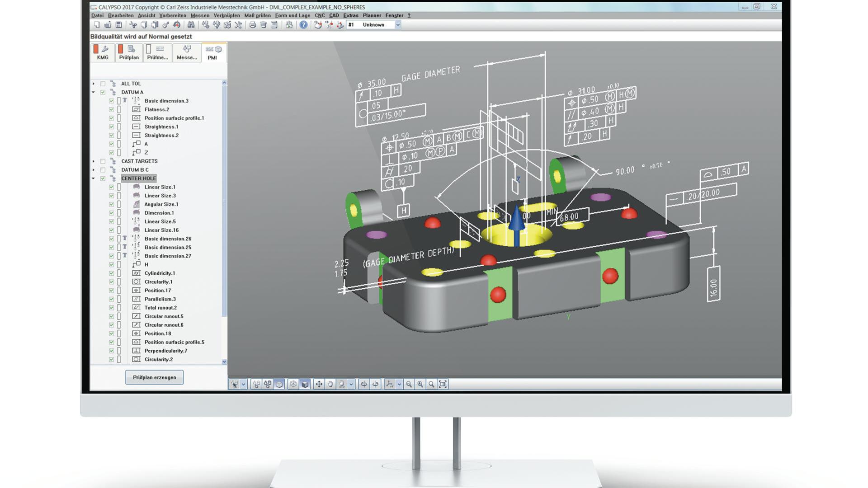Image resolution: width=868 pixels, height=488 pixels.
Task: Select the hand grab view tool
Action: pos(330,384)
